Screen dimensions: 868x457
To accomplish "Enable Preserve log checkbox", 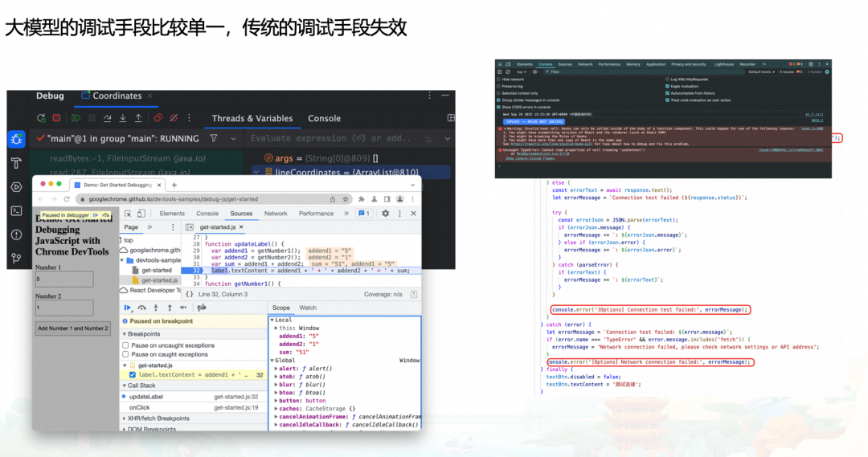I will click(x=499, y=86).
